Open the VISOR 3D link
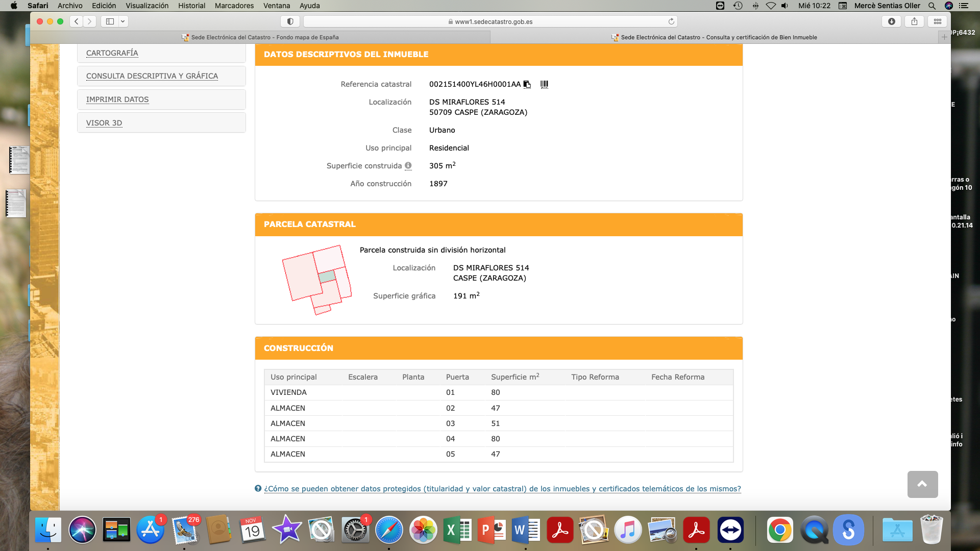 [x=104, y=123]
